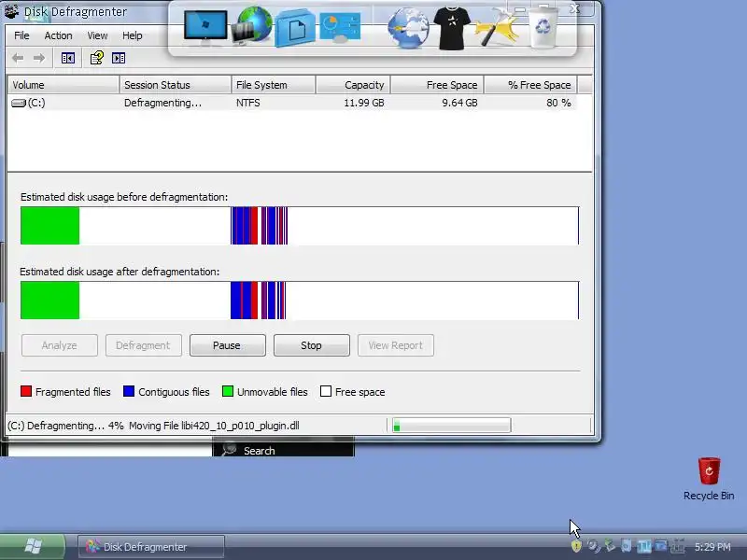Open the Help menu

click(132, 35)
